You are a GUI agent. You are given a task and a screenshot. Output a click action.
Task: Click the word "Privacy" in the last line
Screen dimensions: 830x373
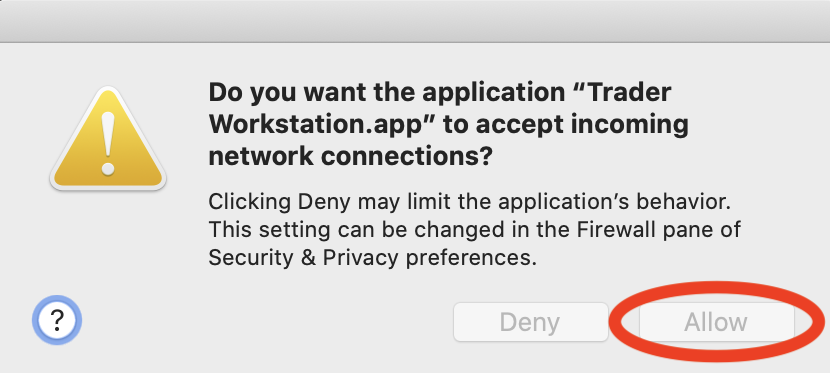tap(360, 258)
